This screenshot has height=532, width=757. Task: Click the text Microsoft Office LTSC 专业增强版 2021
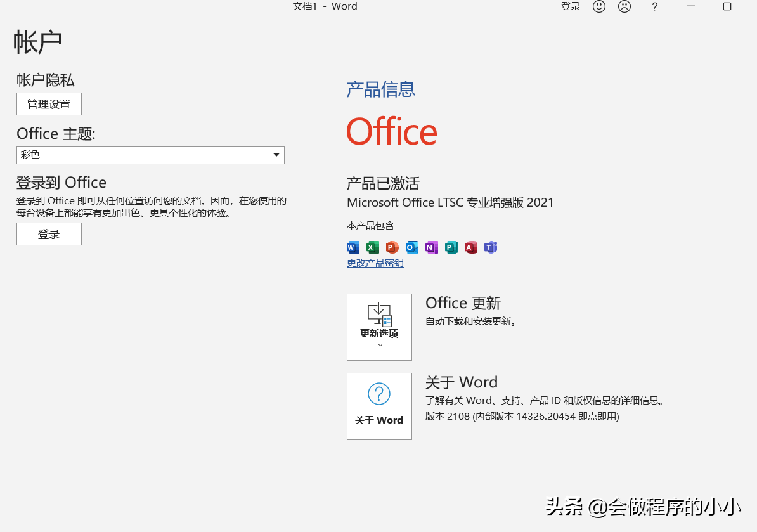pyautogui.click(x=450, y=202)
